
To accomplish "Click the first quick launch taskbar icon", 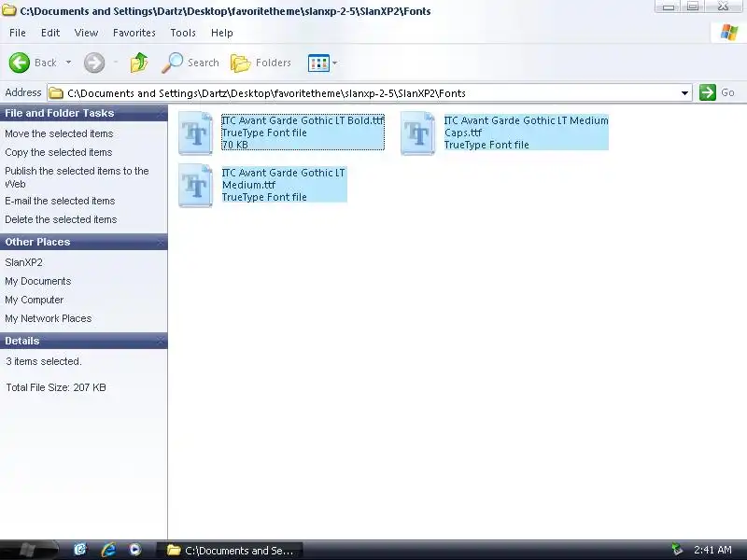I will [x=80, y=550].
